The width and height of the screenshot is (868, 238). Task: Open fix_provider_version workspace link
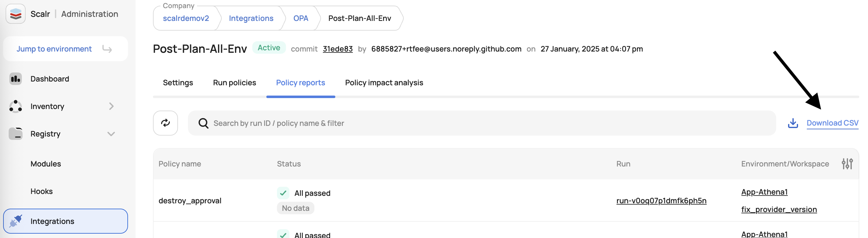779,209
